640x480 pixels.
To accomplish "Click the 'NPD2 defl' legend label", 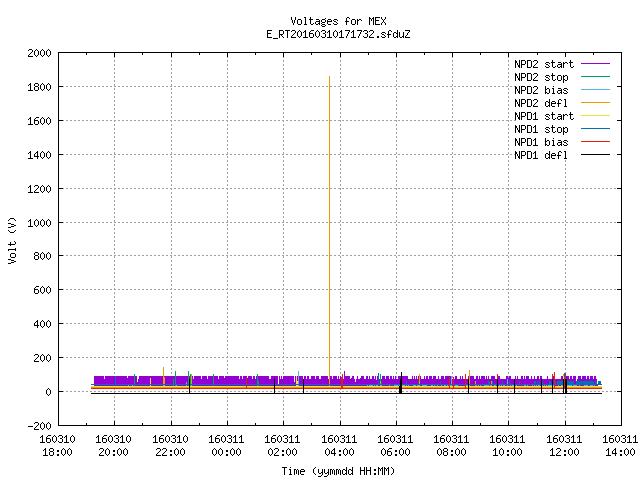I will coord(541,103).
